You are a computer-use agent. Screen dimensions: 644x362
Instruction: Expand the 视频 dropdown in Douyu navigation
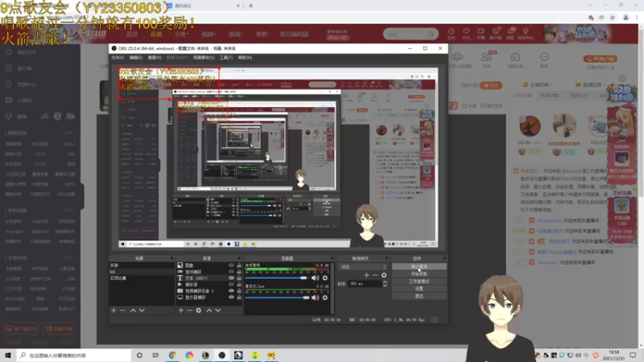208,34
